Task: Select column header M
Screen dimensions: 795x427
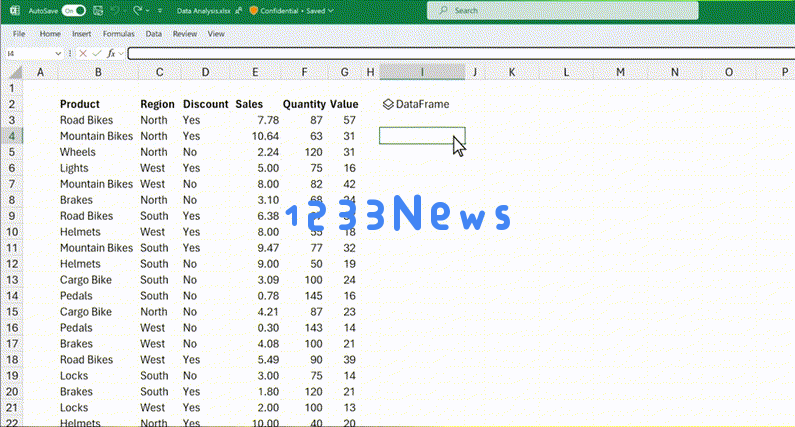Action: tap(620, 73)
